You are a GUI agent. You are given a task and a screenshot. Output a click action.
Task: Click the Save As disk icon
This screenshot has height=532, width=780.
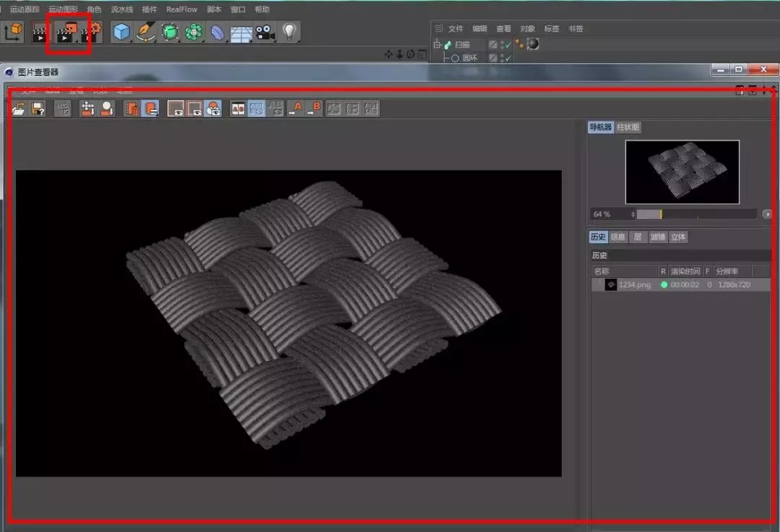coord(38,108)
